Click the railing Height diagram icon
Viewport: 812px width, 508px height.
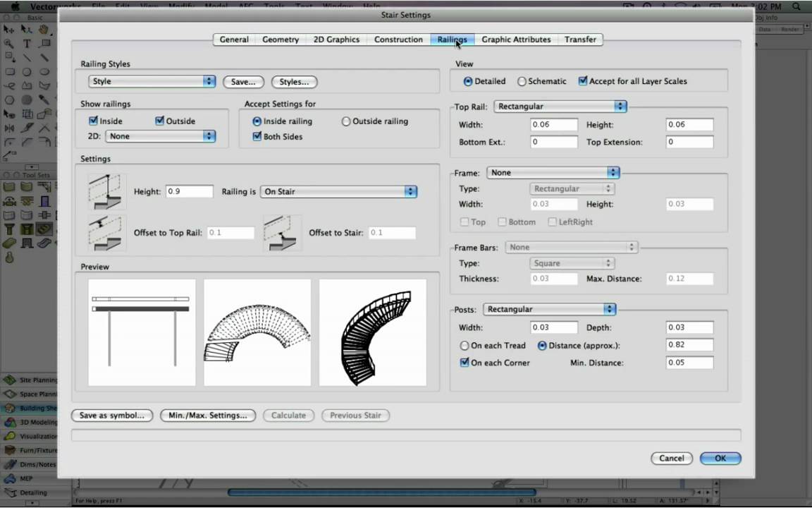pyautogui.click(x=107, y=191)
